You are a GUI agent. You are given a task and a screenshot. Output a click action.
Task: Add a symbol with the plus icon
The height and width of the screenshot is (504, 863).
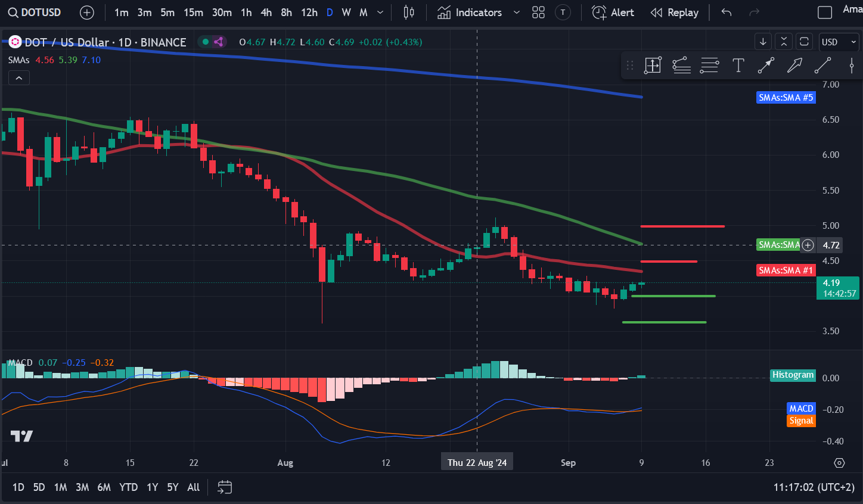tap(87, 13)
